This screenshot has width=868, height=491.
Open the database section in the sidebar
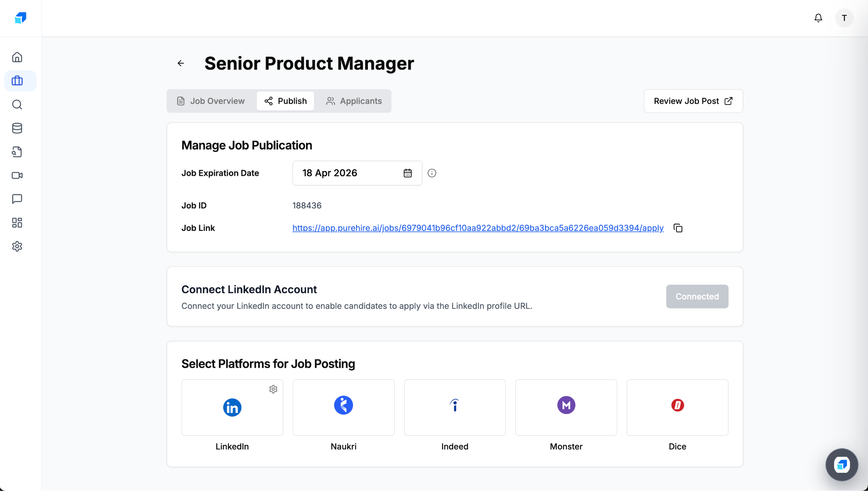pos(17,128)
